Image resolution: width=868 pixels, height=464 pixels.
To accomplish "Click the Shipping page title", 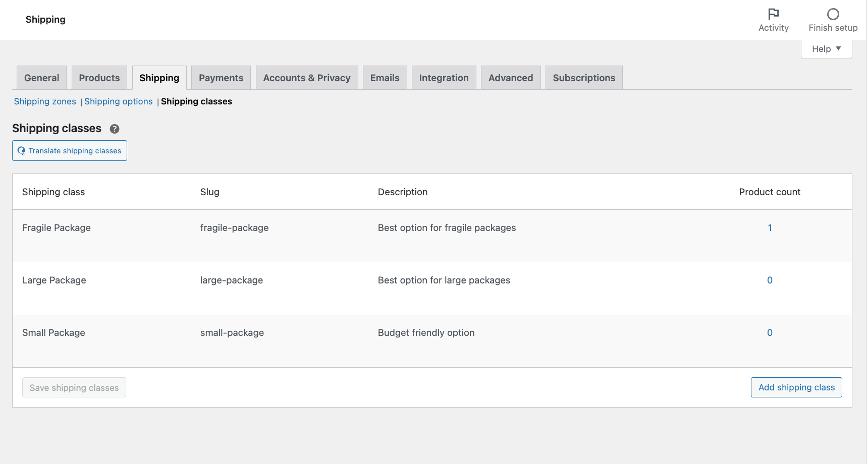I will click(x=45, y=20).
